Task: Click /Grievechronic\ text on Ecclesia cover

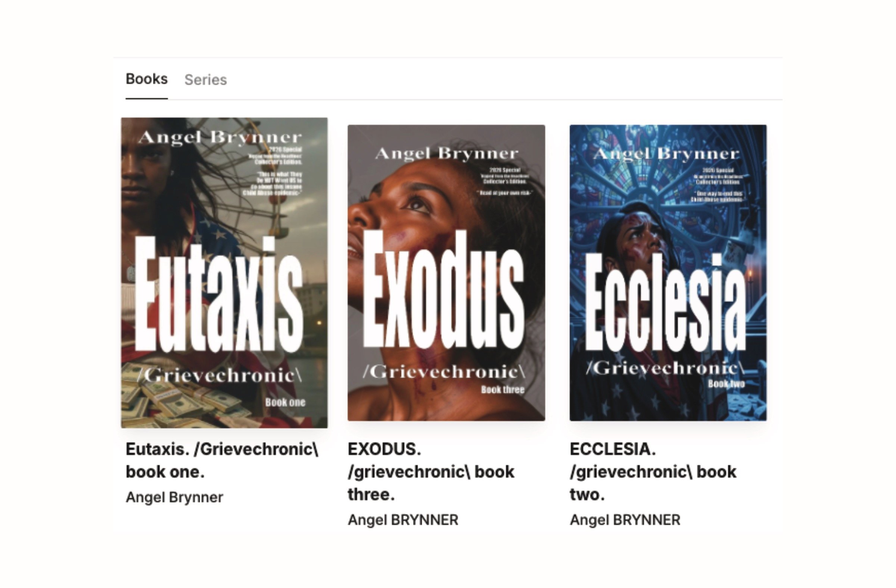Action: click(x=665, y=368)
